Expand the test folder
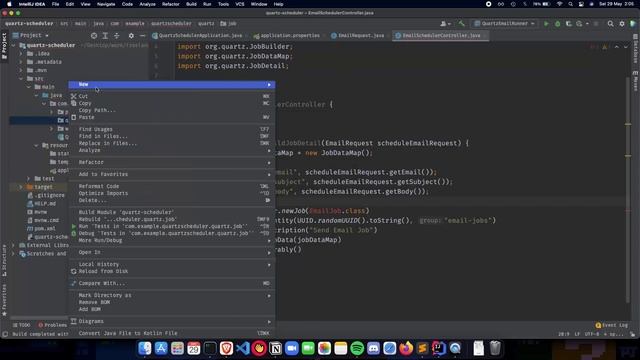640x360 pixels. pyautogui.click(x=29, y=179)
